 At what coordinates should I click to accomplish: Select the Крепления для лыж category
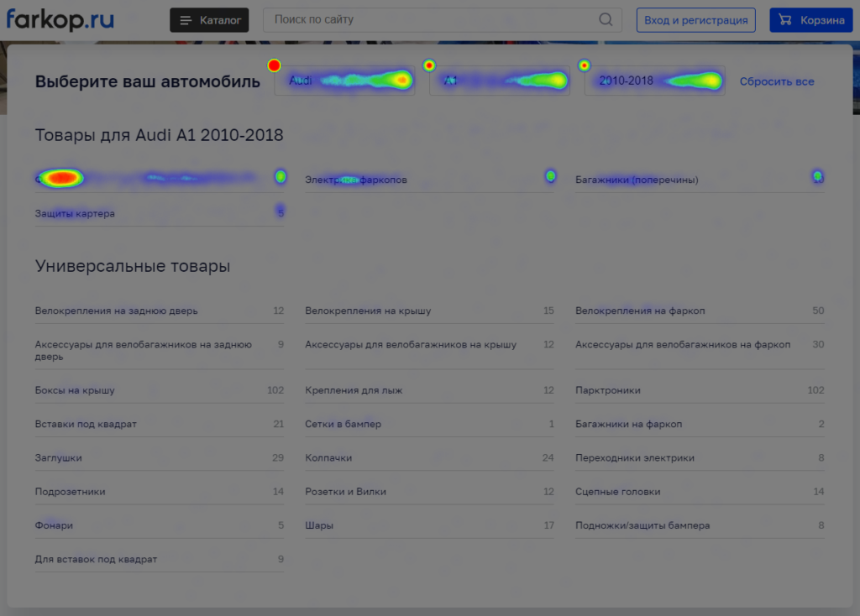[345, 390]
